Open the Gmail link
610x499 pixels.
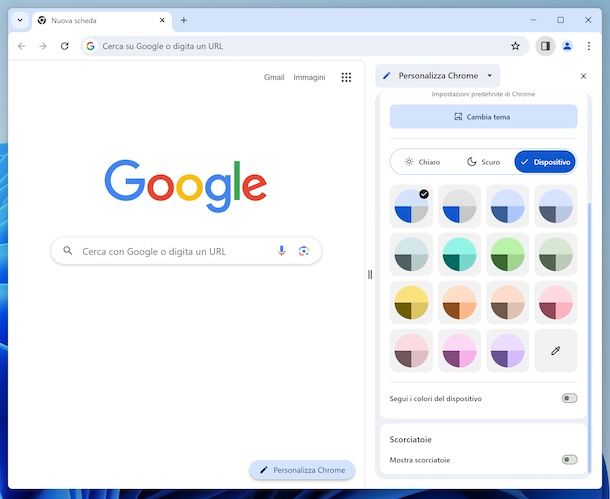pos(274,77)
